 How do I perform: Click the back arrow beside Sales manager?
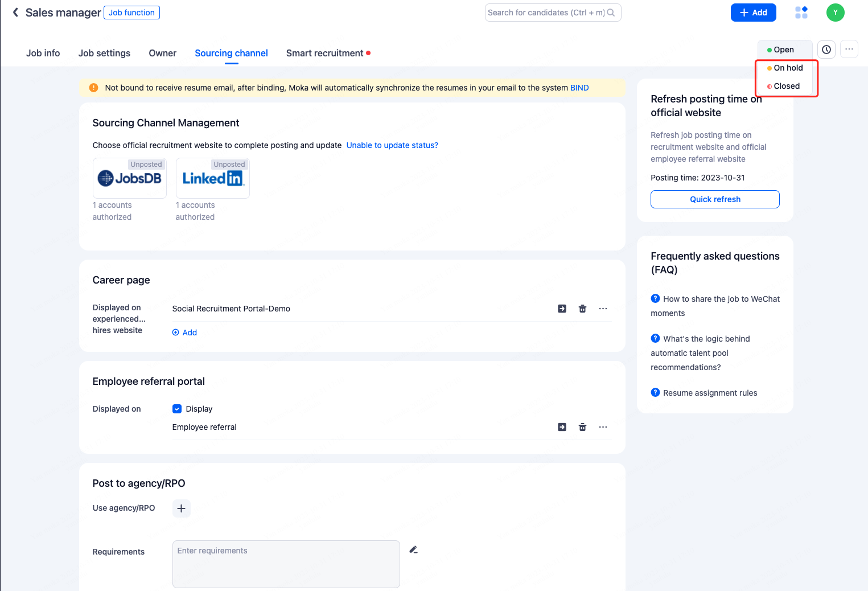(x=15, y=13)
